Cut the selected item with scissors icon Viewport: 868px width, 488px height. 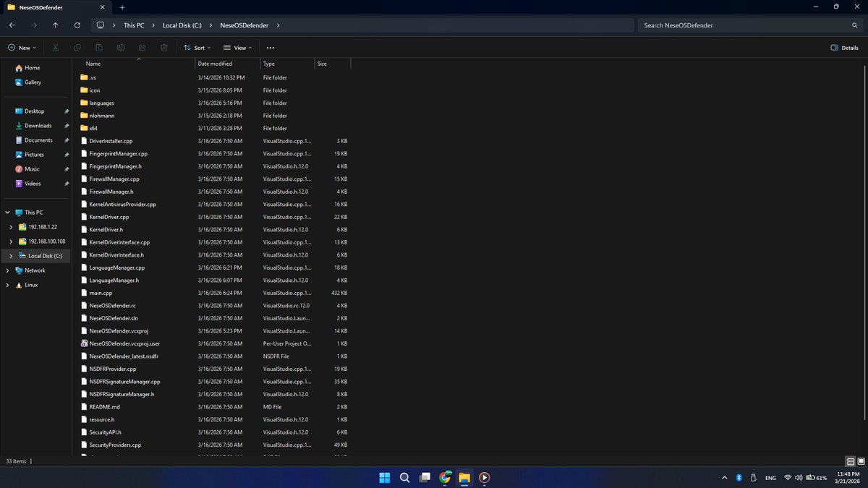(x=55, y=48)
